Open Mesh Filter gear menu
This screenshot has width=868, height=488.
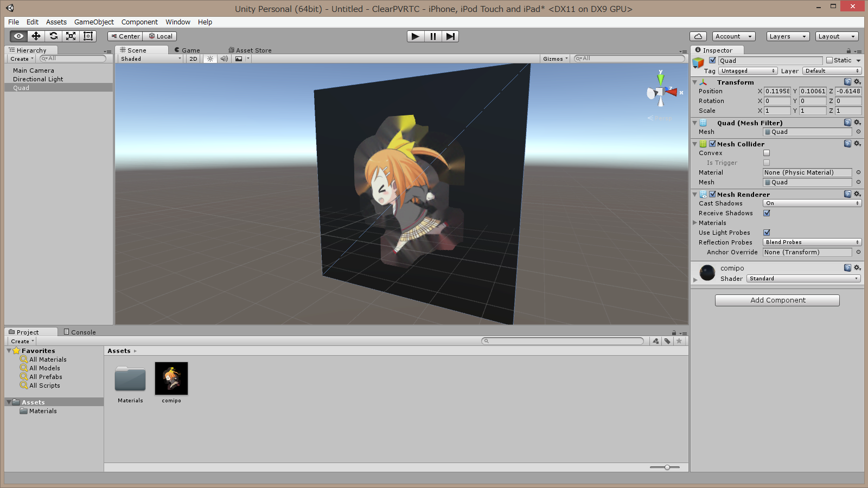click(858, 123)
